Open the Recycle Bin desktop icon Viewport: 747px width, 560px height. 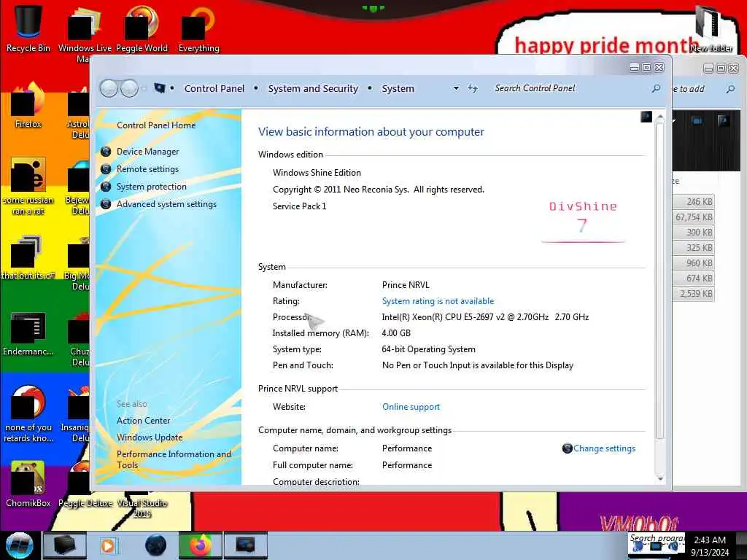[x=28, y=26]
